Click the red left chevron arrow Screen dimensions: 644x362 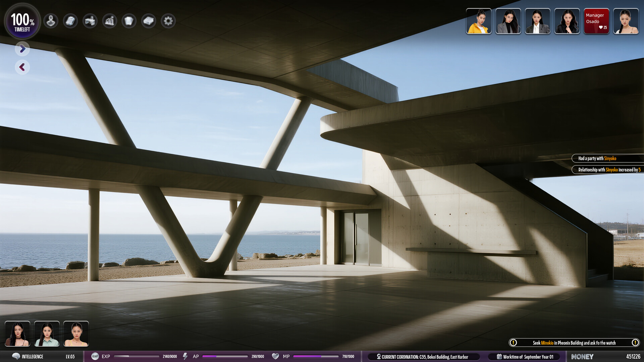(x=22, y=67)
